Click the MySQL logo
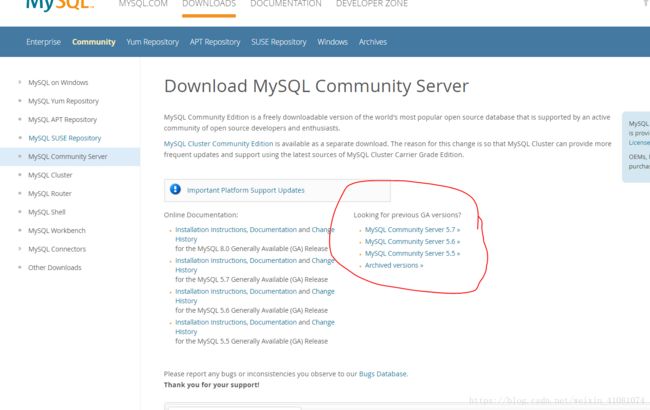 click(x=60, y=5)
